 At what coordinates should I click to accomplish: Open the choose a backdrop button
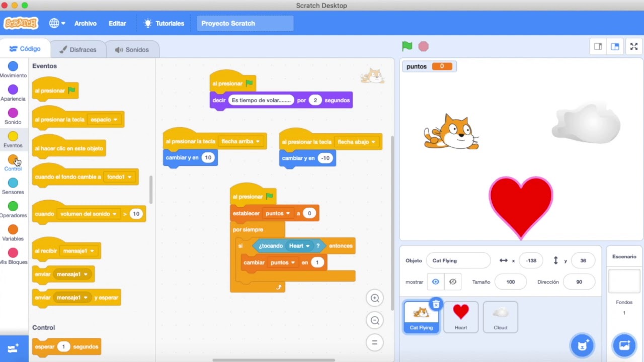(x=624, y=345)
